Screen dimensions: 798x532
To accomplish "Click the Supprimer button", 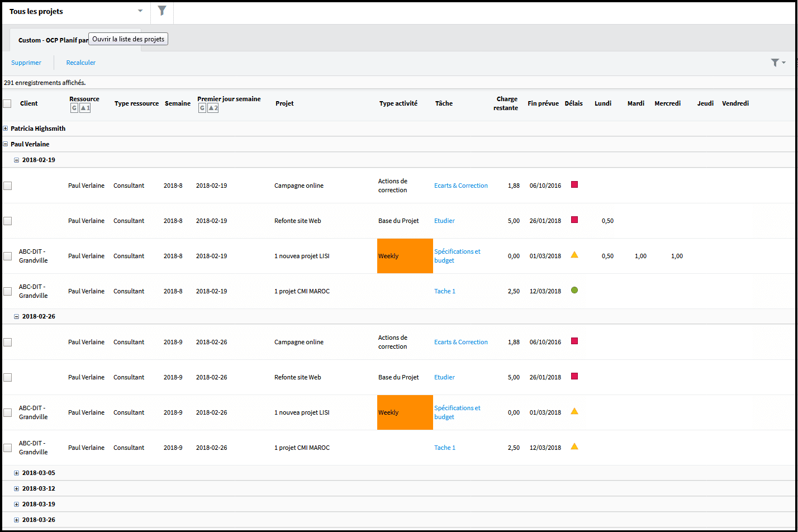I will (x=26, y=63).
